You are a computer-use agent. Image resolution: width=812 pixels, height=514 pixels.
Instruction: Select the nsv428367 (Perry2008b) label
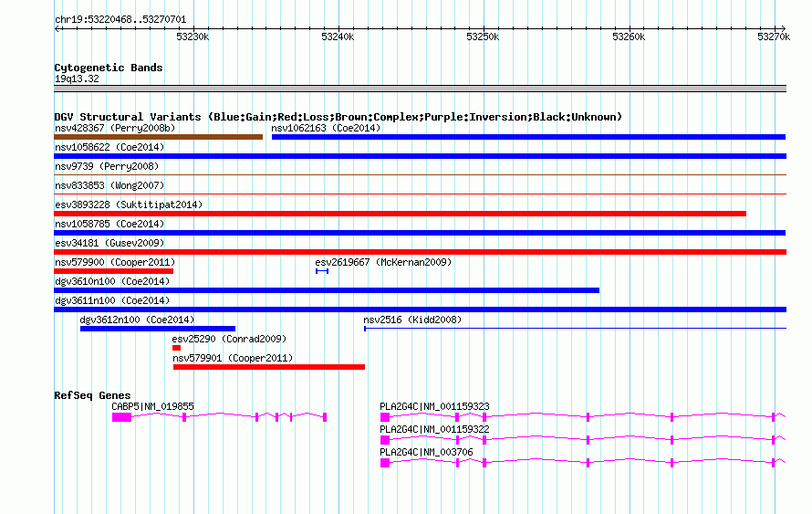pos(115,128)
